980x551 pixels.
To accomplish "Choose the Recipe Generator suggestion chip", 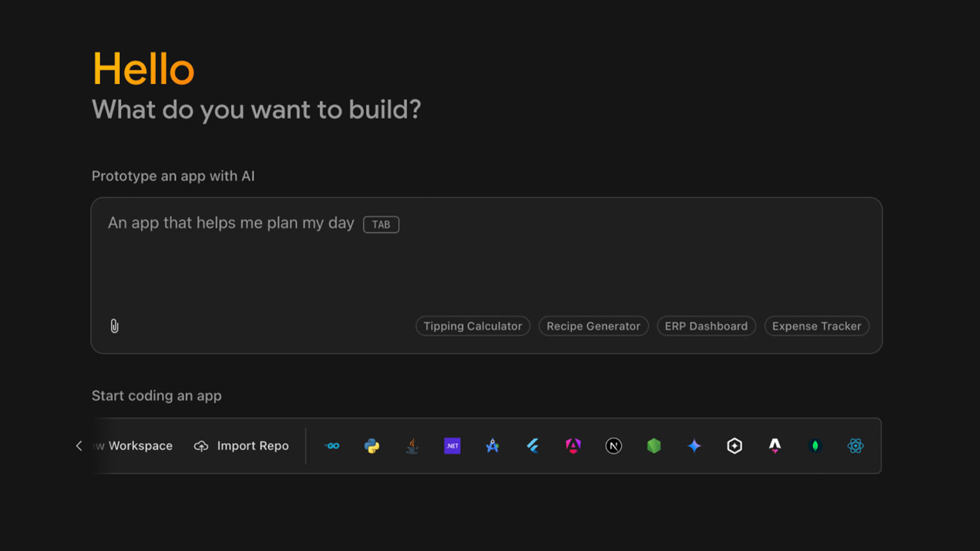I will (593, 326).
